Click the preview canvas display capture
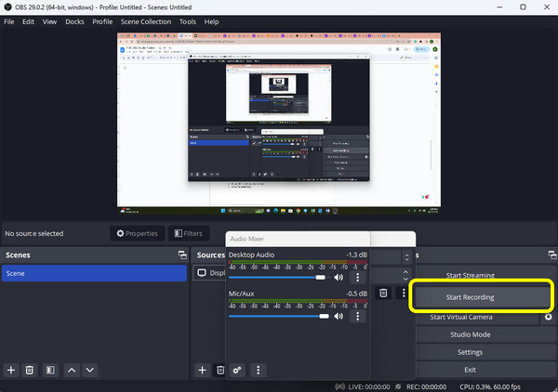 coord(279,124)
